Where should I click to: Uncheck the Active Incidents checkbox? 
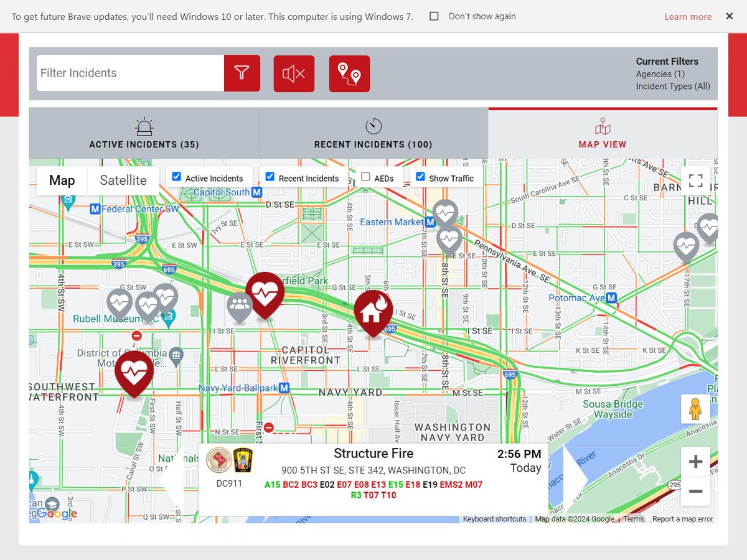point(176,177)
